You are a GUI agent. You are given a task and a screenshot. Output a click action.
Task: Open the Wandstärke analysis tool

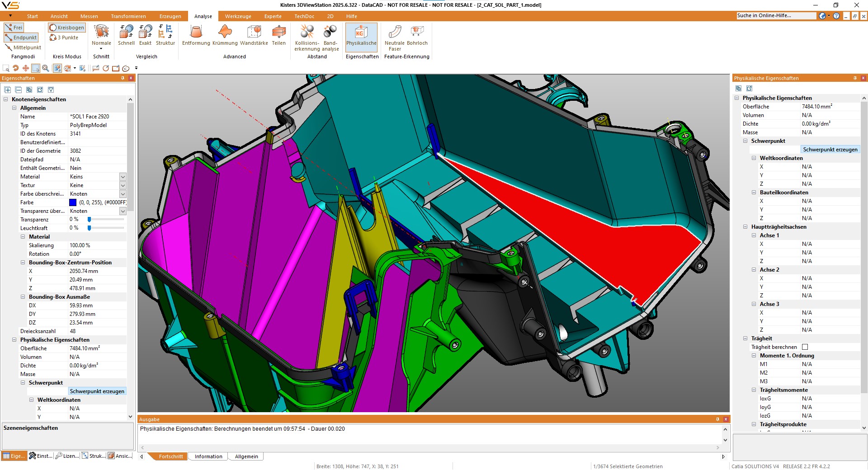[x=254, y=36]
